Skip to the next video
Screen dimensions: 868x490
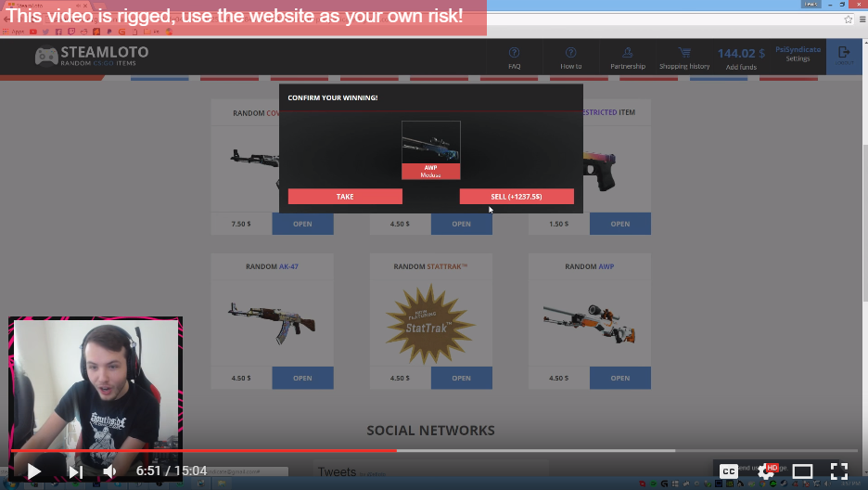[75, 471]
